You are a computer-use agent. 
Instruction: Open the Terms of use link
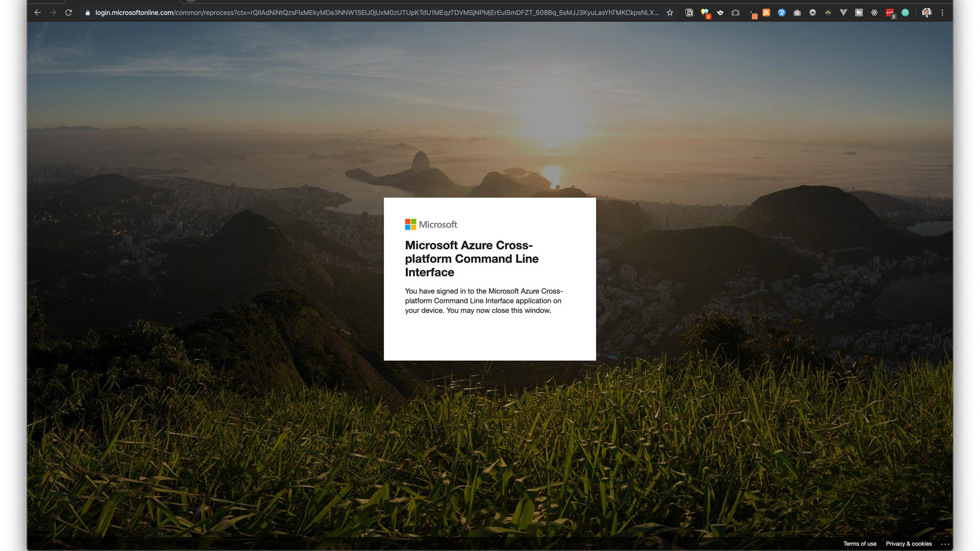(x=860, y=544)
